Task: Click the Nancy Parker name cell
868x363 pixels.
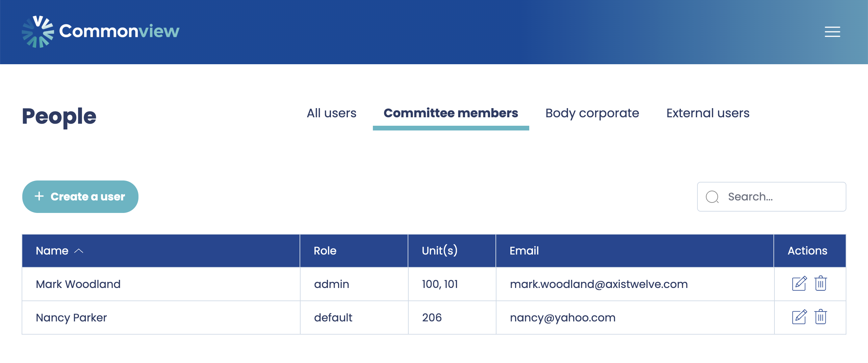Action: (71, 318)
